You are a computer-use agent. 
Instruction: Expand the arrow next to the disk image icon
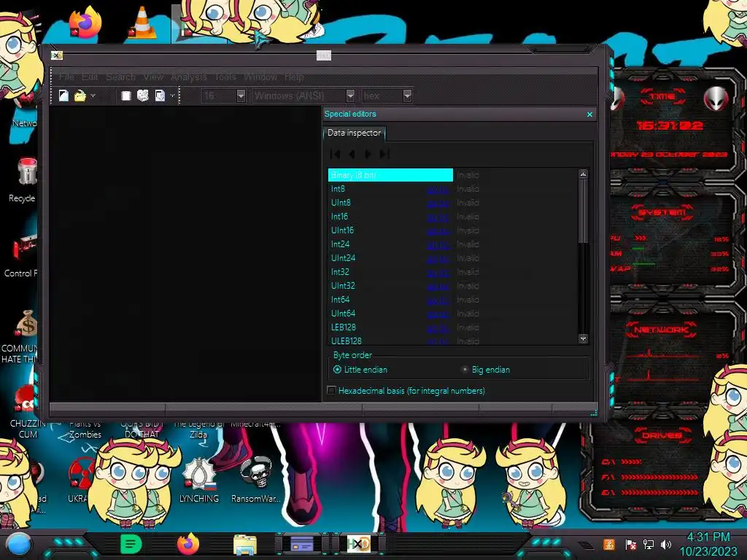click(x=172, y=96)
